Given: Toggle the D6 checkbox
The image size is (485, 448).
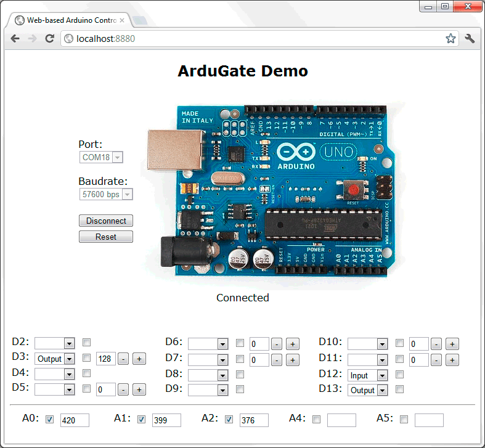Looking at the screenshot, I should [x=240, y=343].
